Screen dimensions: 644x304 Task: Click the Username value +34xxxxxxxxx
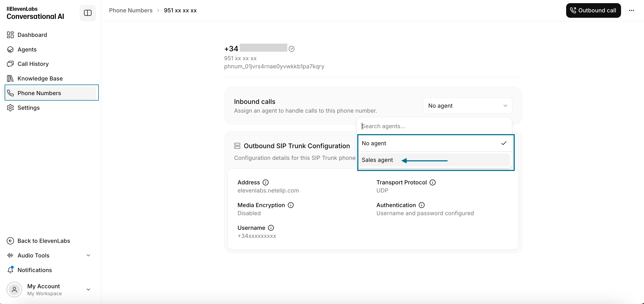(x=257, y=236)
